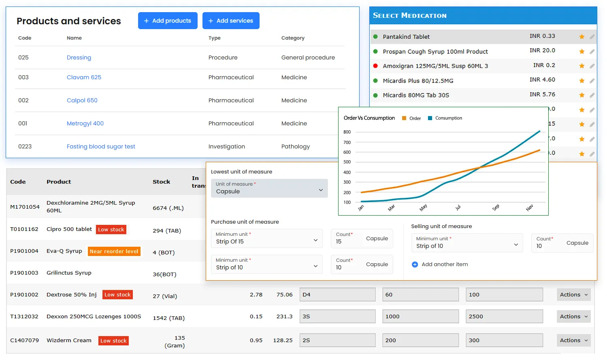Click the count field showing 15 Capsule

(x=362, y=239)
